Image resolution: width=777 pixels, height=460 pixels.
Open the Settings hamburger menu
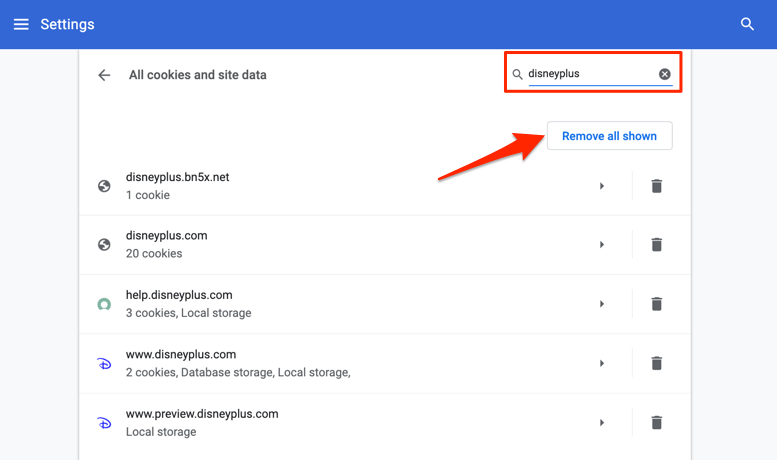[x=21, y=24]
